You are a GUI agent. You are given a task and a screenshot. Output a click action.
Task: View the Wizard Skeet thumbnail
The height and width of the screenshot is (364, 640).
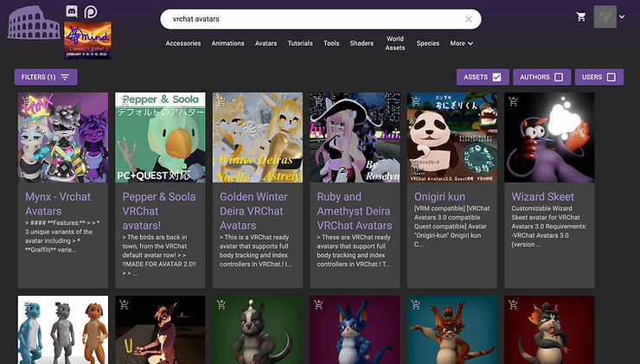(549, 137)
